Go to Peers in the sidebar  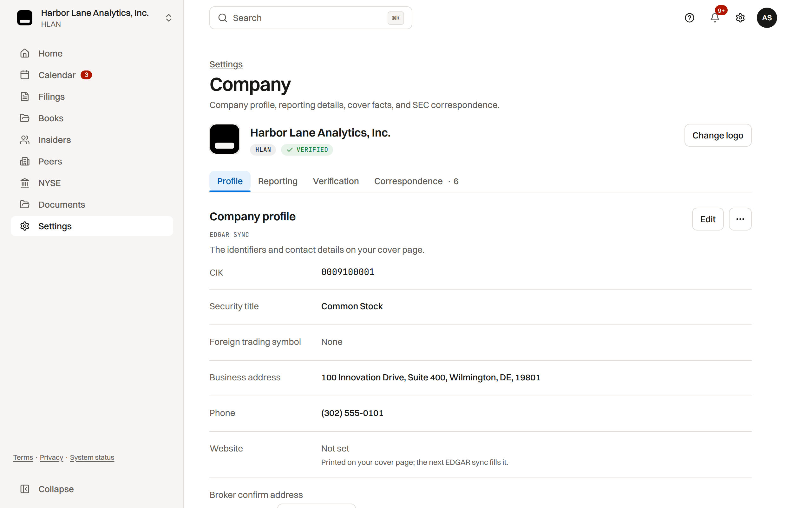pyautogui.click(x=92, y=161)
